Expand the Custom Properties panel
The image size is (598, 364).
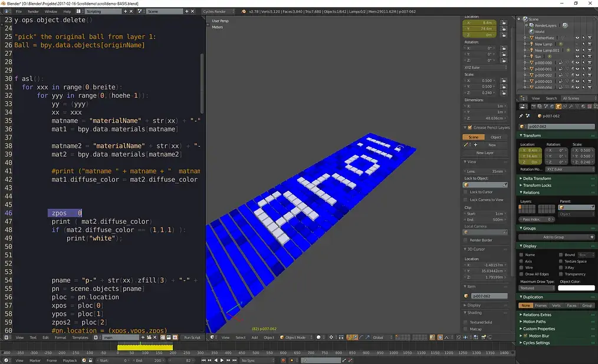(x=538, y=329)
